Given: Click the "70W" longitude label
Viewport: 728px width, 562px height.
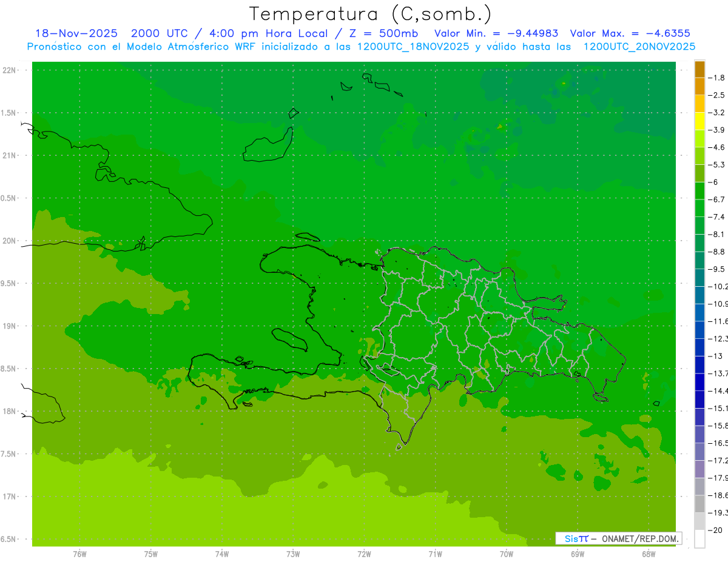Looking at the screenshot, I should pyautogui.click(x=506, y=554).
